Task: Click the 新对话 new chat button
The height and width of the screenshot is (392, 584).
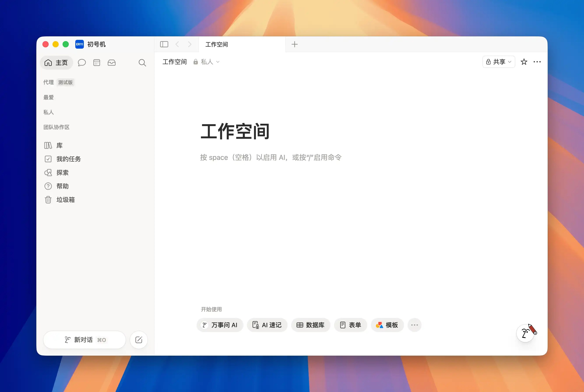Action: pyautogui.click(x=84, y=340)
